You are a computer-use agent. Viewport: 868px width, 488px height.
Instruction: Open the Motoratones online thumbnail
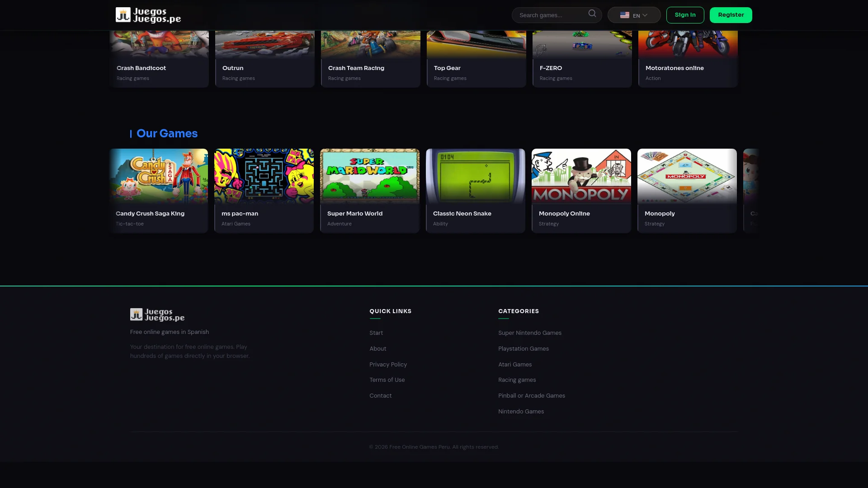688,44
